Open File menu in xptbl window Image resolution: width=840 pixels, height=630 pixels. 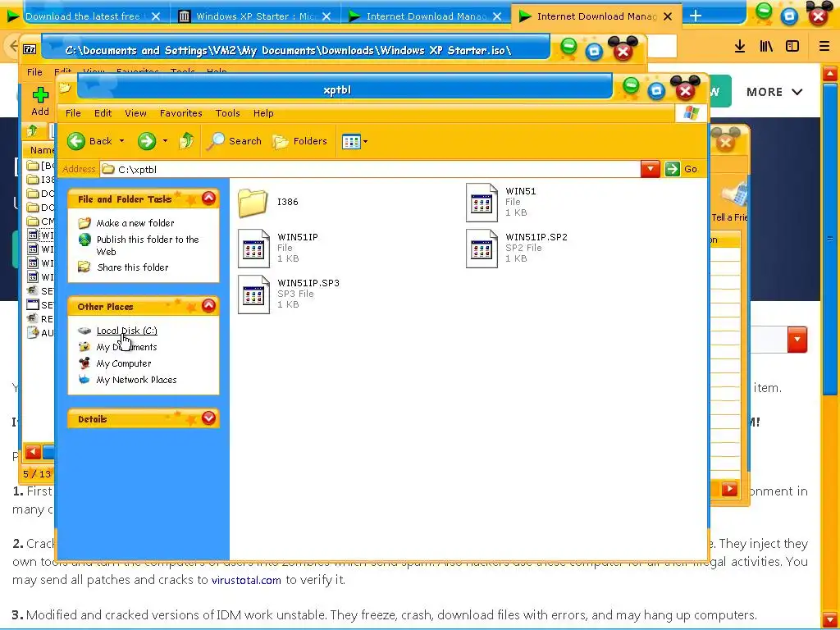(x=73, y=113)
